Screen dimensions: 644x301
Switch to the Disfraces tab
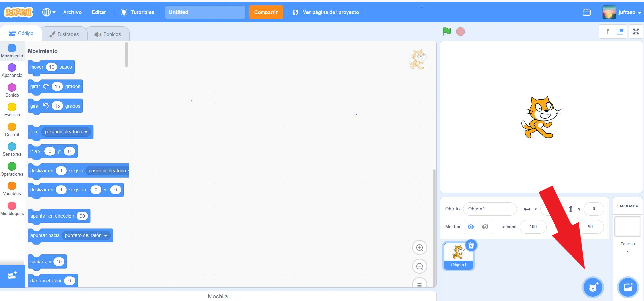tap(64, 34)
